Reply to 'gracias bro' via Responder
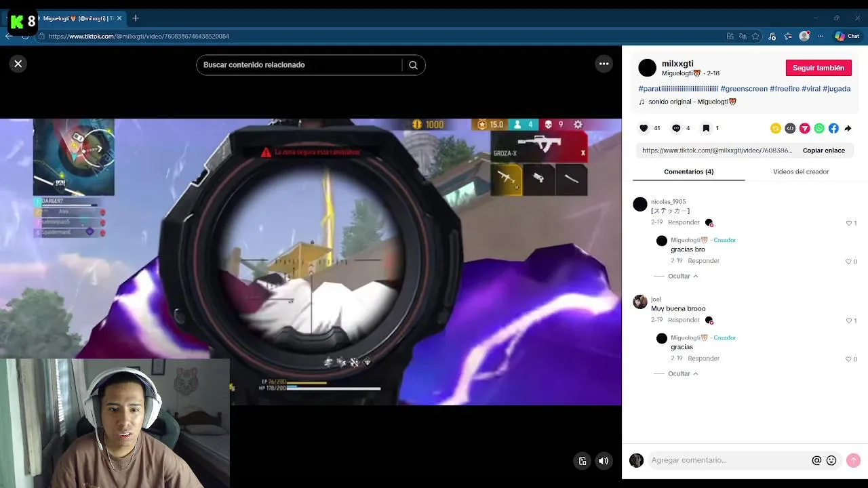This screenshot has width=868, height=488. pyautogui.click(x=703, y=261)
